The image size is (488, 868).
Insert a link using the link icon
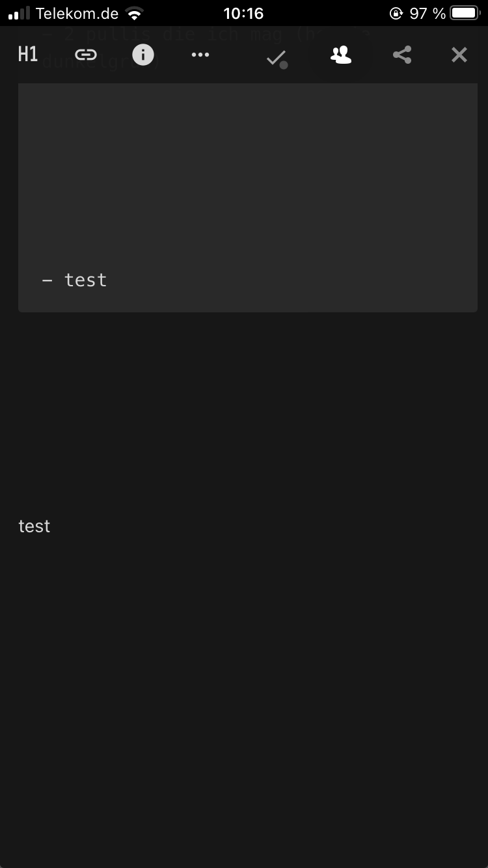(x=85, y=55)
